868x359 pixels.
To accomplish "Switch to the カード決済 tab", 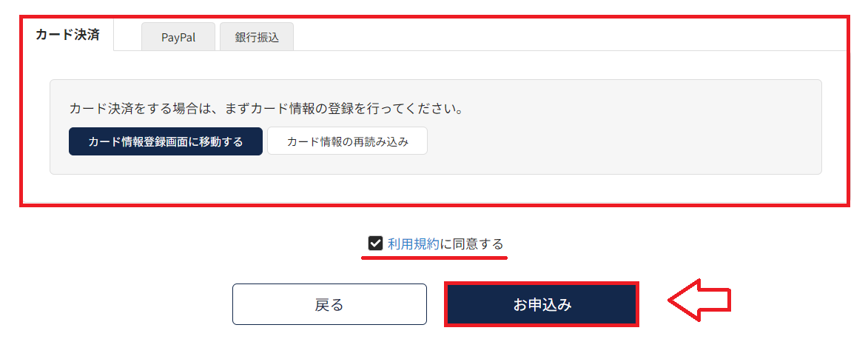I will (67, 35).
